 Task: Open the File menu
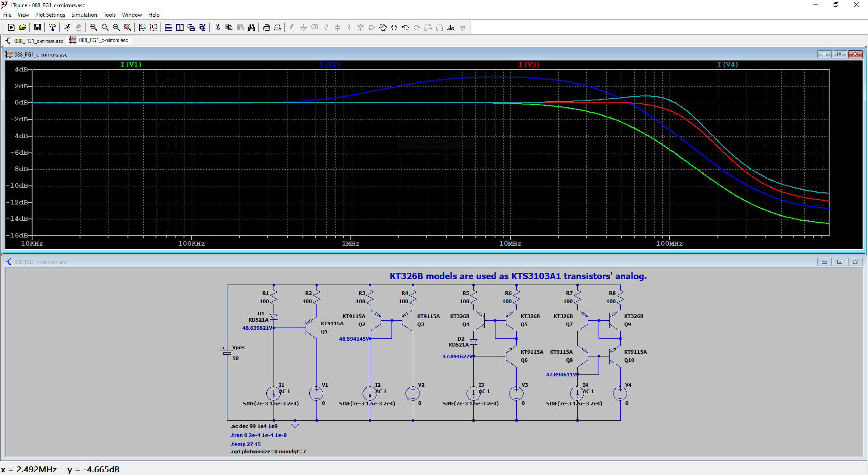(7, 15)
